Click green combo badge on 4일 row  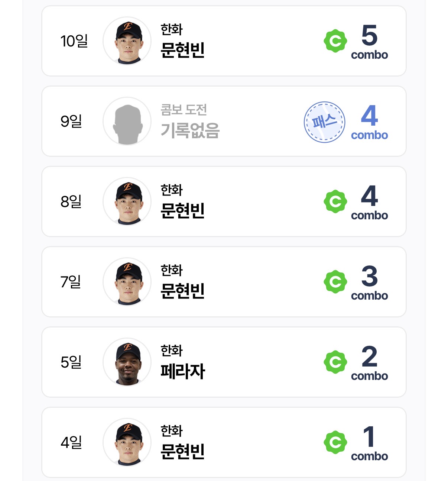tap(335, 442)
